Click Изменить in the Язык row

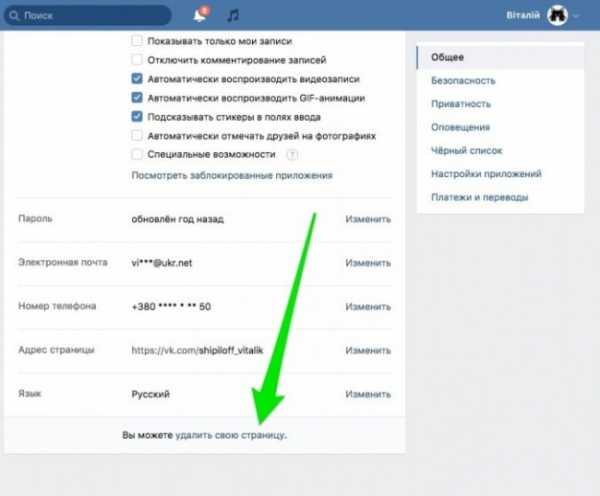click(x=368, y=394)
